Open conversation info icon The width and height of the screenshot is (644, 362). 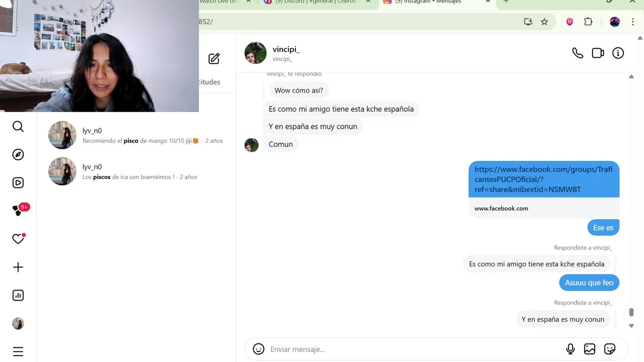pyautogui.click(x=618, y=53)
